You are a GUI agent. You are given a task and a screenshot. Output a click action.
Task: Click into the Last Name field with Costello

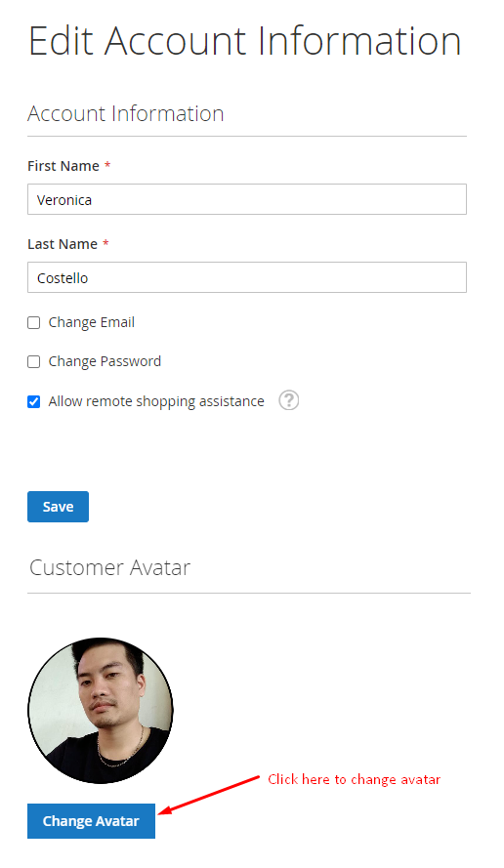247,277
